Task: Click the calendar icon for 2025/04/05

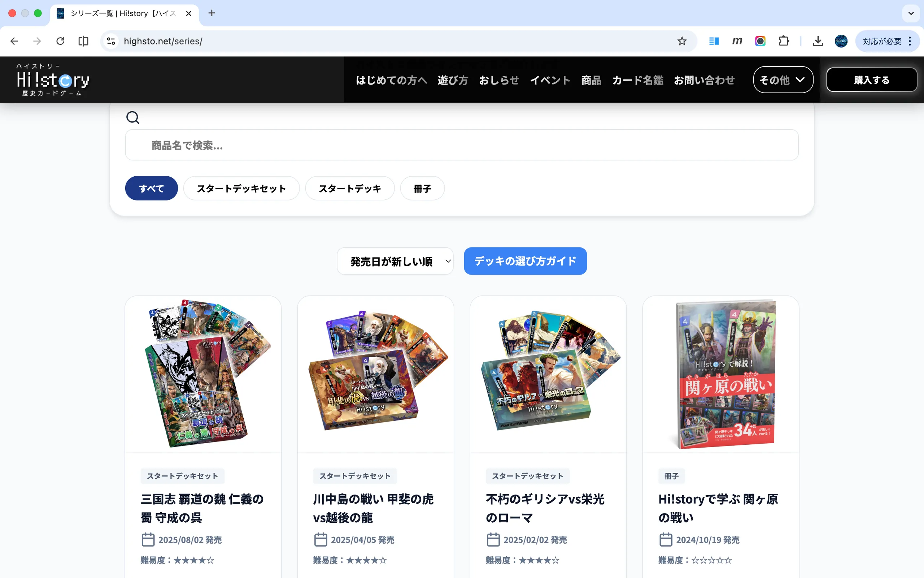Action: [x=321, y=539]
